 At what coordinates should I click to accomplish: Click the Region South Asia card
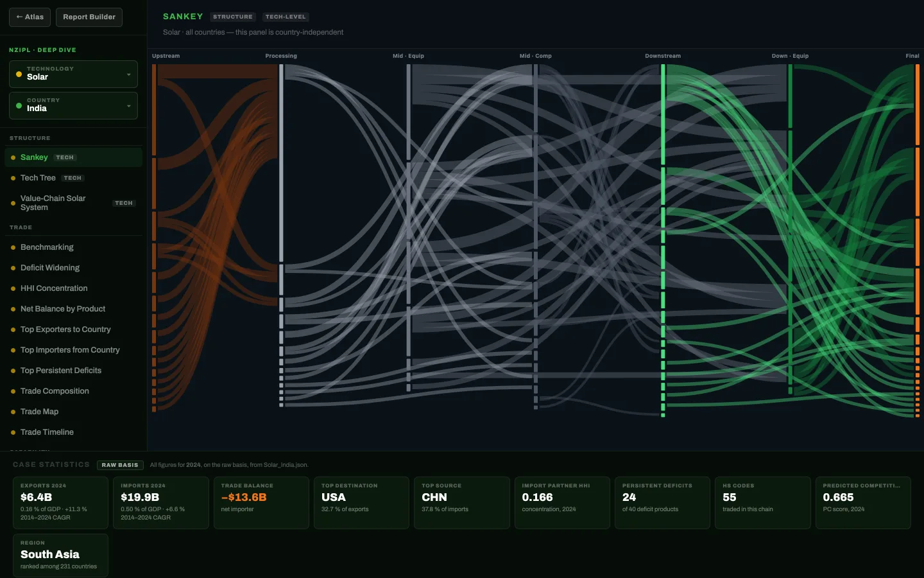point(60,556)
